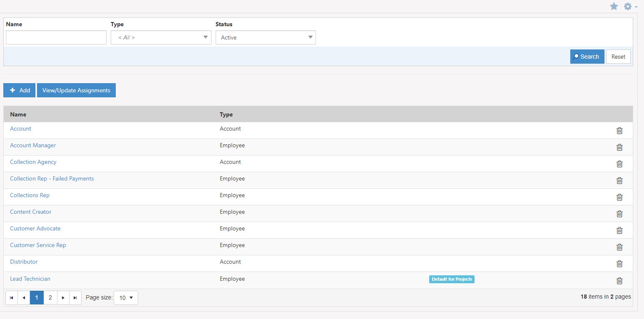The width and height of the screenshot is (644, 319).
Task: Jump to last page using the pager icon
Action: [x=75, y=297]
